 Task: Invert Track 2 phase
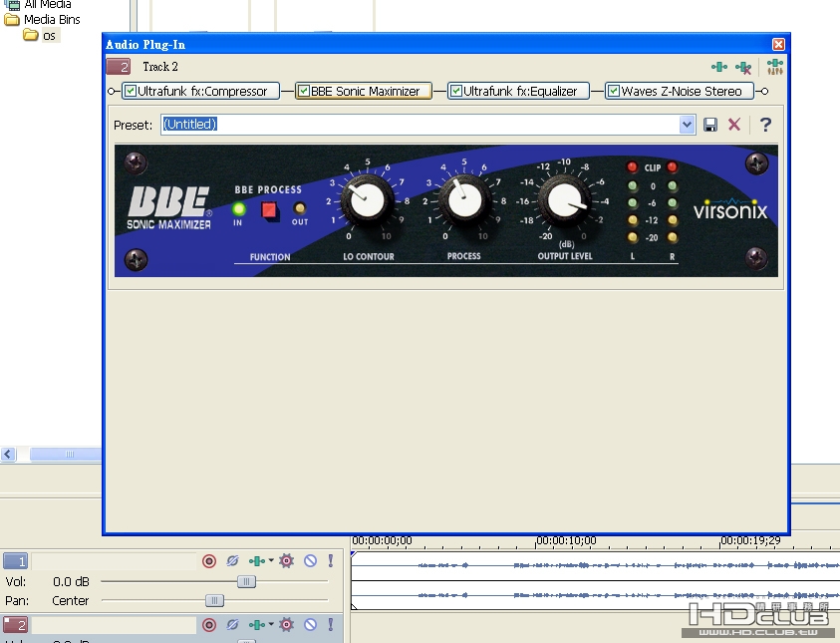pyautogui.click(x=232, y=625)
